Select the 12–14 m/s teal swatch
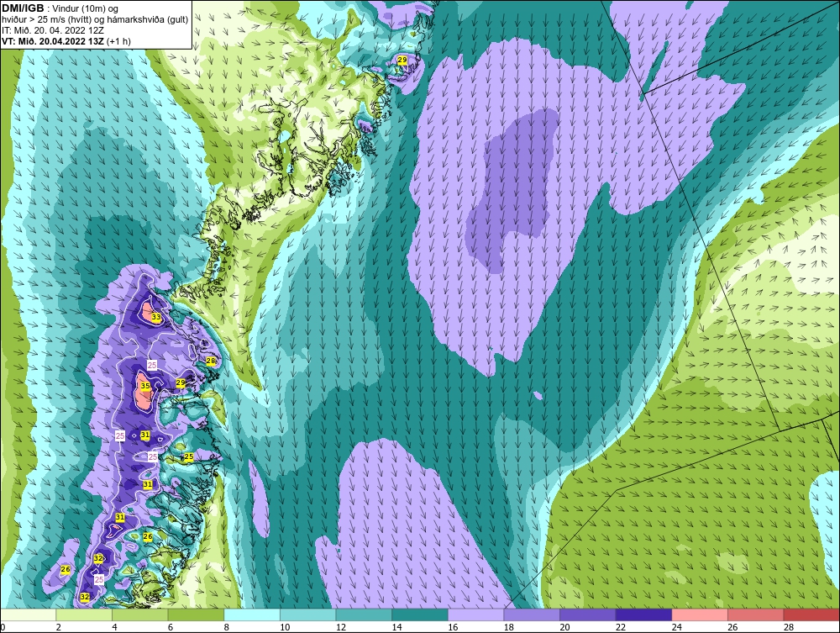840x633 pixels. pyautogui.click(x=364, y=615)
